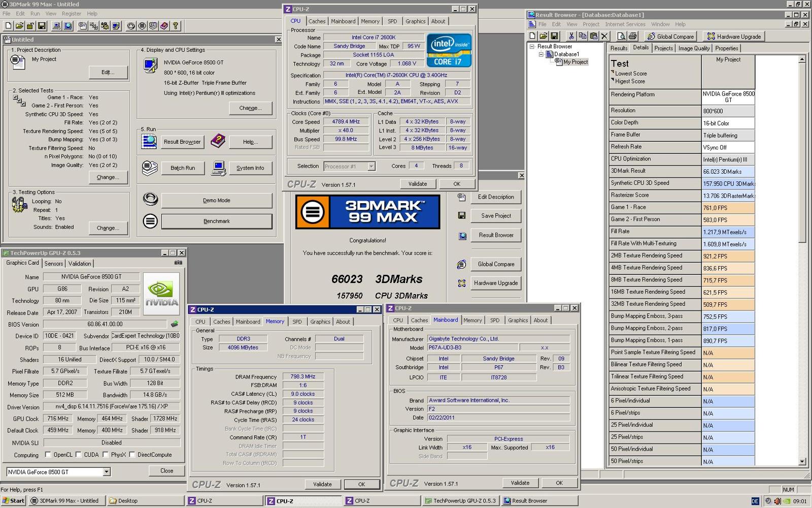Click the scroll up arrow in Result Browser details
This screenshot has height=508, width=812.
[802, 59]
